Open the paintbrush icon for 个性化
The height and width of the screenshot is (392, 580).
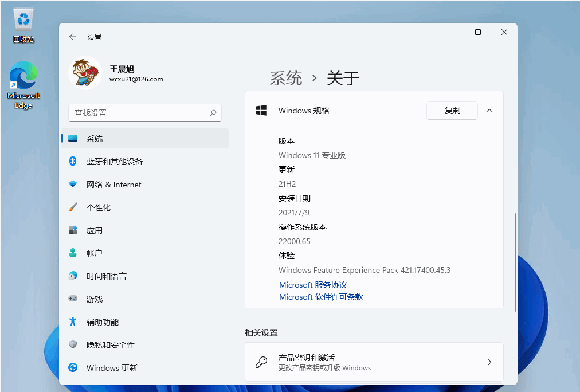point(73,207)
